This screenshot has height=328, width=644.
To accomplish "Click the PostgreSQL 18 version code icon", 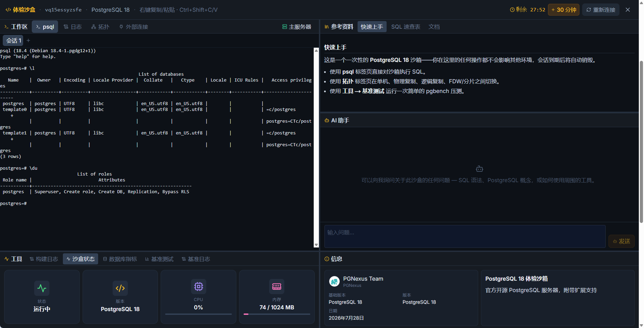I will [x=120, y=288].
